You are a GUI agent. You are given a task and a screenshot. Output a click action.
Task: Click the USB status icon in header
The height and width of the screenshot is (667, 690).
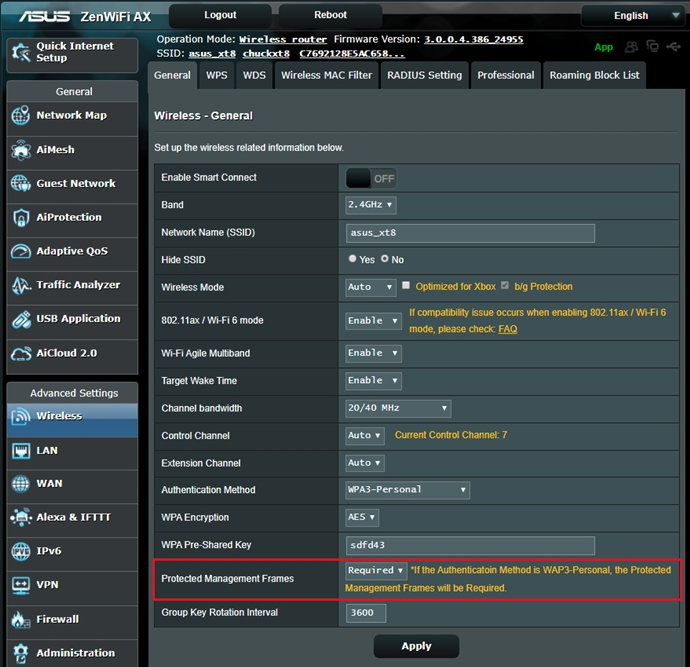[x=674, y=46]
